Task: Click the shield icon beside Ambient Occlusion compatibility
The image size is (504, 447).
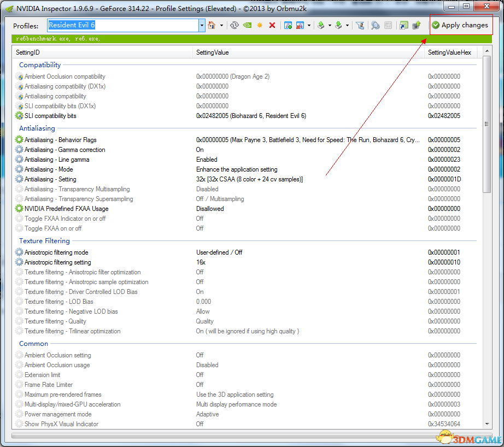Action: pos(19,77)
